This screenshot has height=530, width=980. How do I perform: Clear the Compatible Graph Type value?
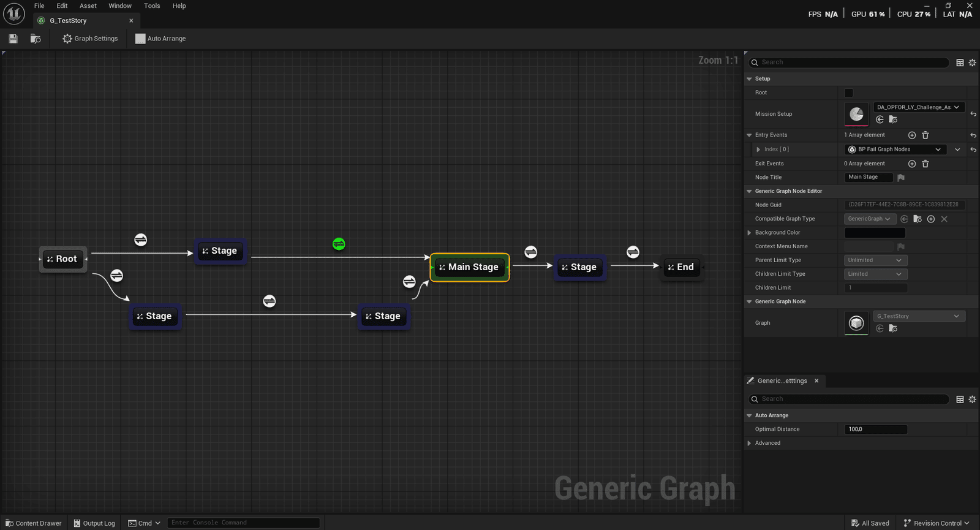point(944,219)
